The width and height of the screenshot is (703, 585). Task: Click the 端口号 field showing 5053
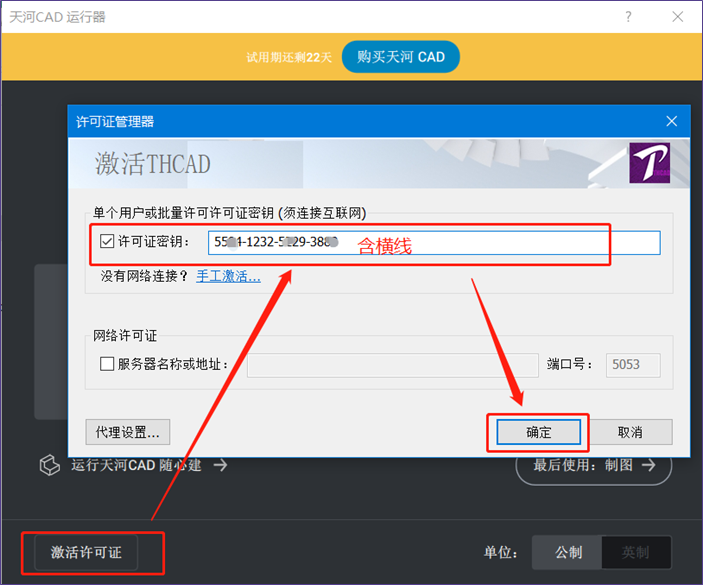(x=633, y=365)
